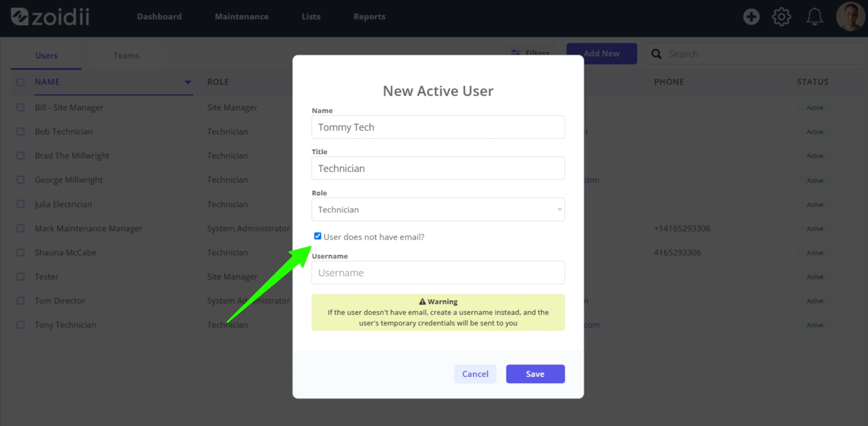Select the Bob Technician checkbox

20,132
